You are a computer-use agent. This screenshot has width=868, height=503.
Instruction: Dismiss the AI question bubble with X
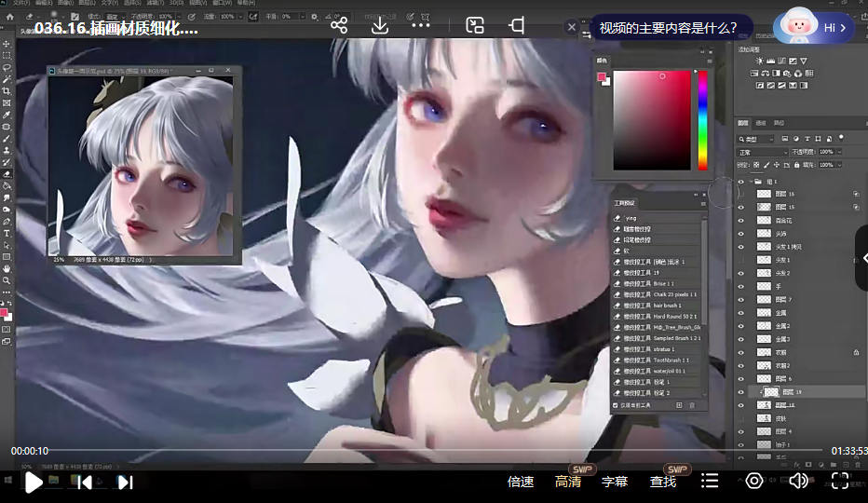(x=572, y=27)
